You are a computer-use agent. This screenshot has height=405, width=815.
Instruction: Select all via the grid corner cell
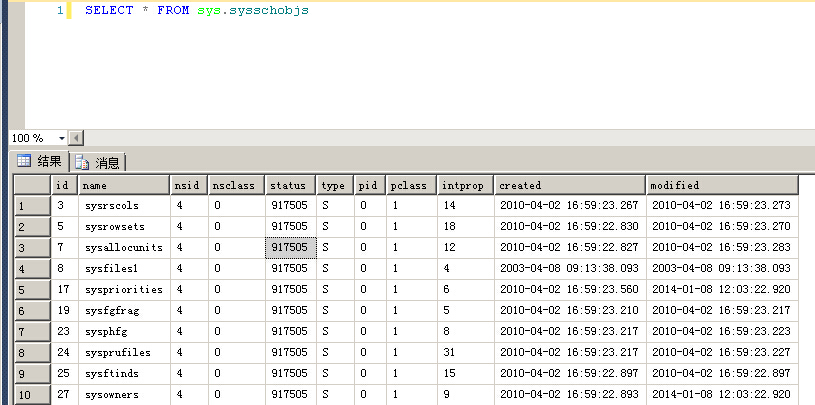coord(32,185)
